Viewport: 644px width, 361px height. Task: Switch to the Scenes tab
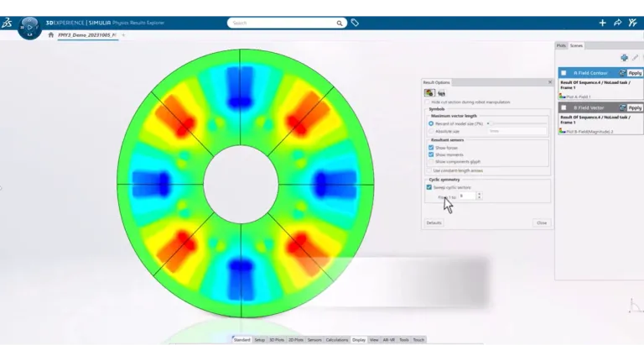(x=576, y=45)
